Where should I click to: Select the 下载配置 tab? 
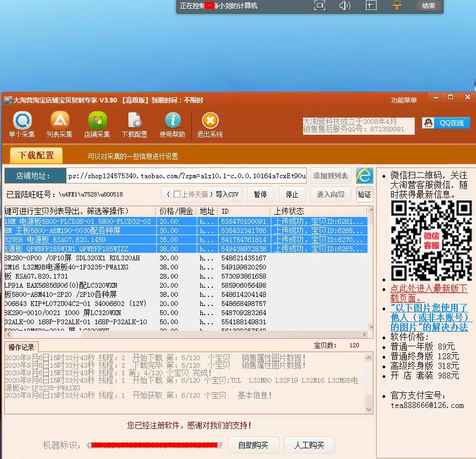[36, 155]
